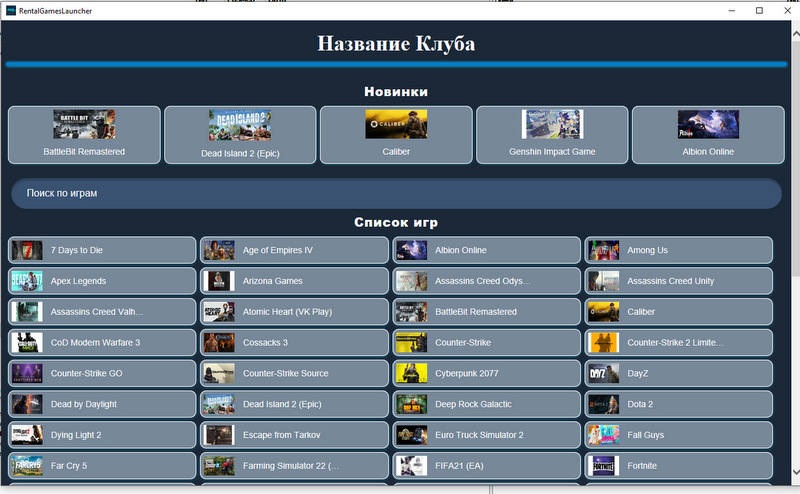800x494 pixels.
Task: Select the Cyberpunk 2077 yellow icon
Action: tap(411, 373)
